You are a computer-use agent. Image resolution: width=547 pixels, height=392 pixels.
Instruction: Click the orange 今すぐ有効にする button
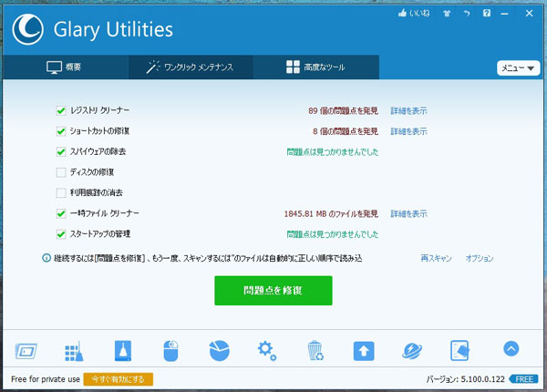click(119, 379)
